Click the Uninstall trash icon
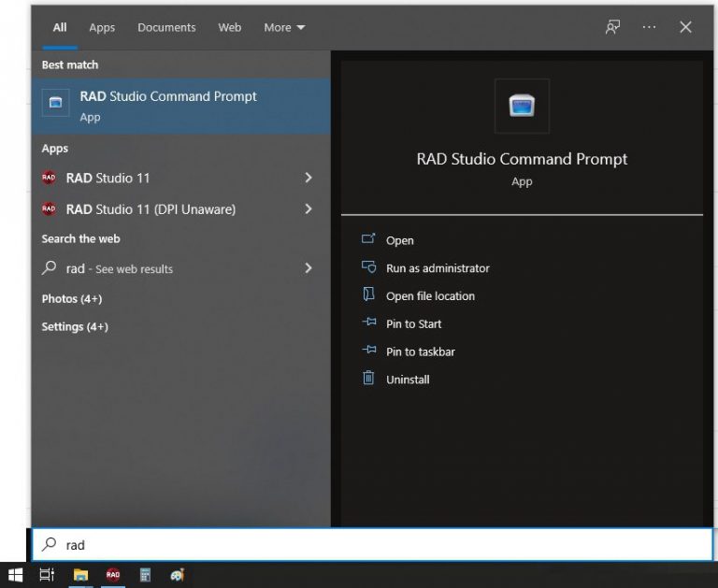Screen dimensions: 718x588 [x=368, y=378]
